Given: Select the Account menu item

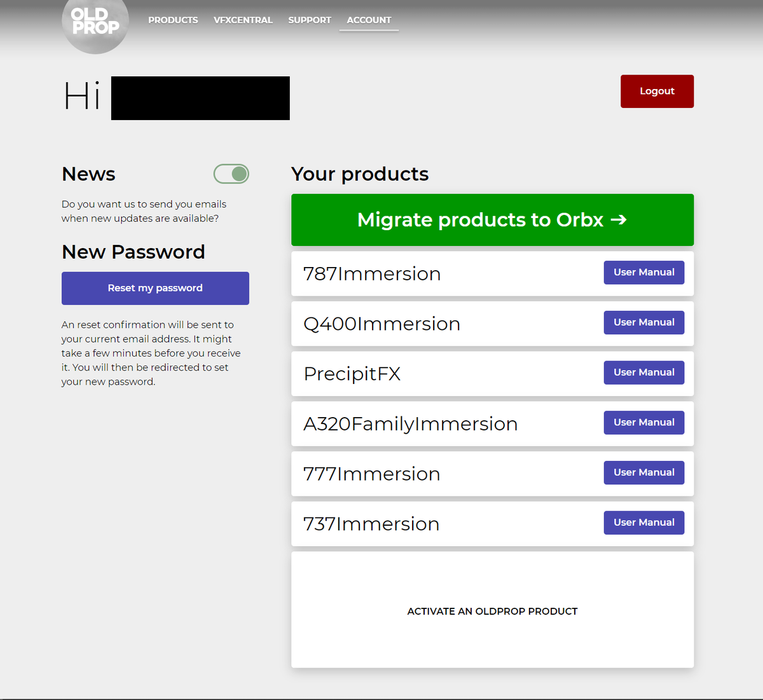Looking at the screenshot, I should point(369,20).
